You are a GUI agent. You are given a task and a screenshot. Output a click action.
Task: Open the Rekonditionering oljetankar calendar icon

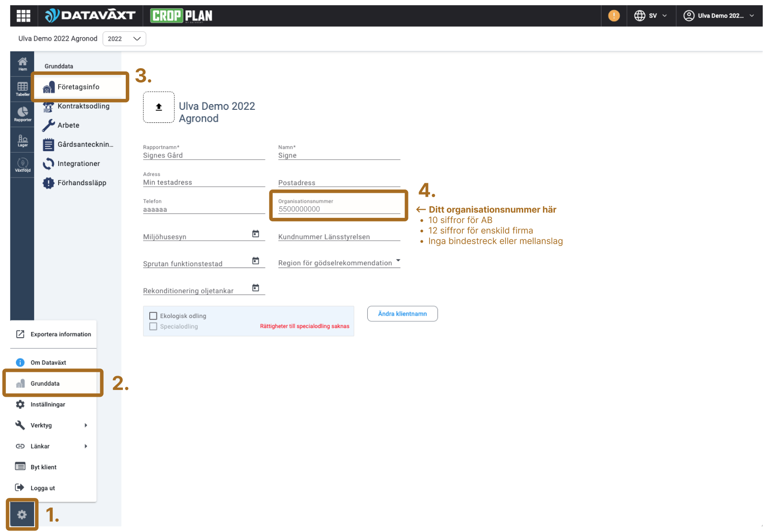tap(256, 288)
